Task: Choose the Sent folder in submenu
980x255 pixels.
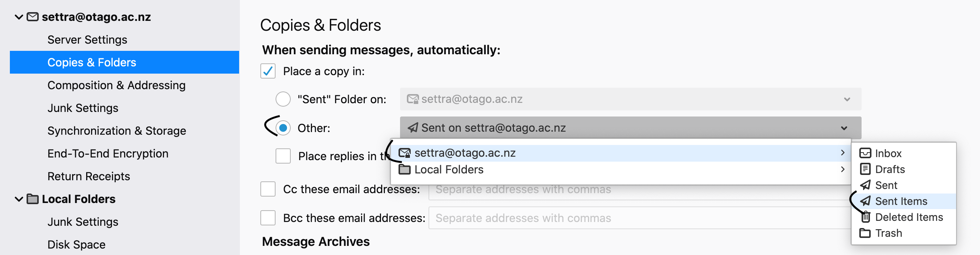Action: click(886, 185)
